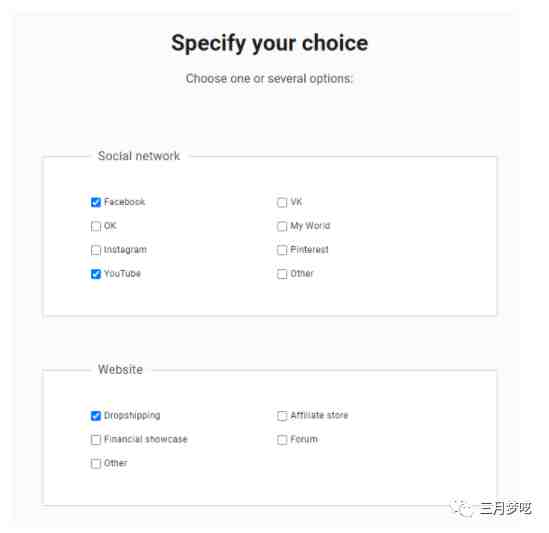This screenshot has width=549, height=533.
Task: Click the YouTube label text
Action: [x=122, y=274]
